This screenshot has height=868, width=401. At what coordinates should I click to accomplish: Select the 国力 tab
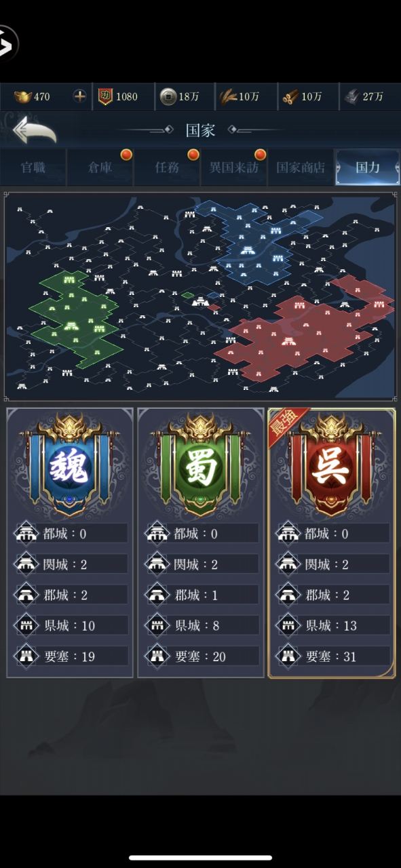click(x=368, y=167)
